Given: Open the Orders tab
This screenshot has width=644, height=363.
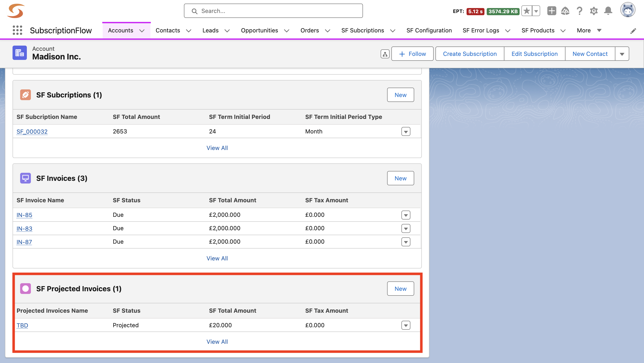Looking at the screenshot, I should (310, 30).
